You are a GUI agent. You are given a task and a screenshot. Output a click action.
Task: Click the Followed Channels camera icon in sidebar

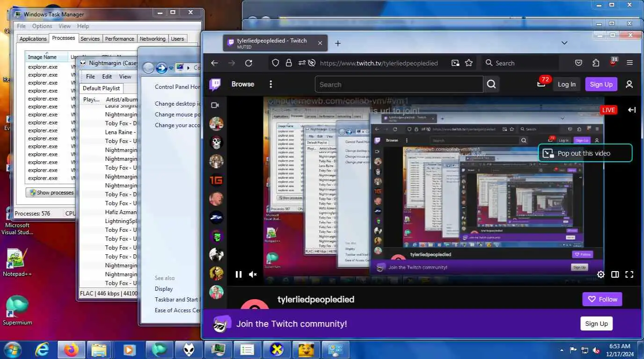tap(215, 105)
